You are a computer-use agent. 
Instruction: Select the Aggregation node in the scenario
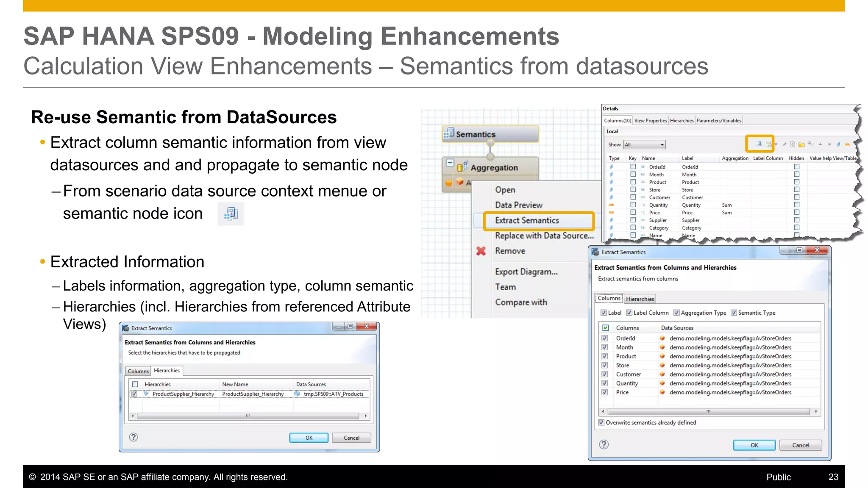click(490, 167)
